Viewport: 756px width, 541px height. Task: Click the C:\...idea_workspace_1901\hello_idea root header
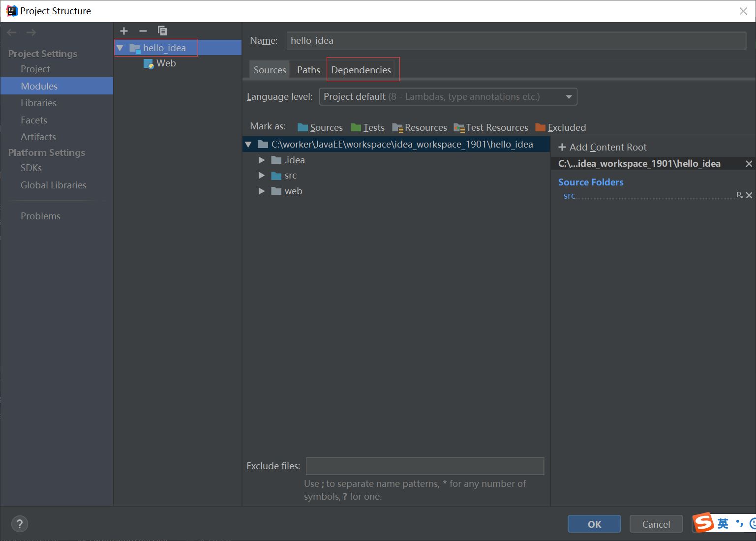(639, 164)
